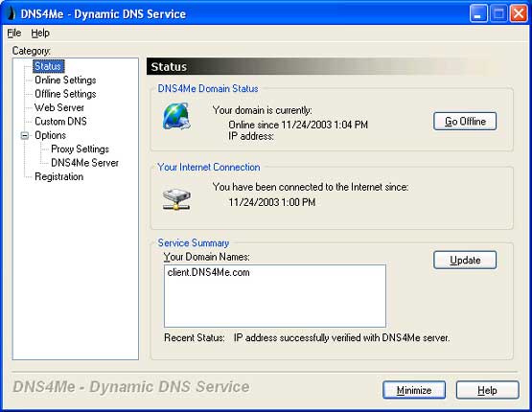The image size is (532, 412).
Task: Open the File menu
Action: point(14,33)
